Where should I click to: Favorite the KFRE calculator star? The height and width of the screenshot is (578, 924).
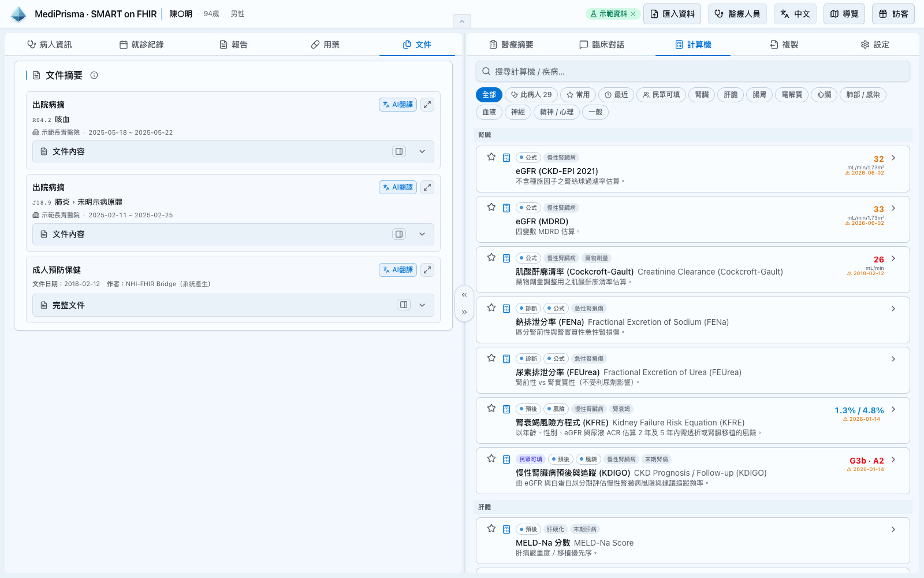[x=491, y=408]
